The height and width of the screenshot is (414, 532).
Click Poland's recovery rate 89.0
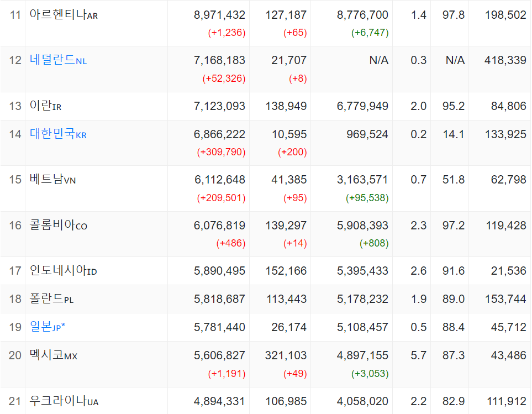point(454,299)
